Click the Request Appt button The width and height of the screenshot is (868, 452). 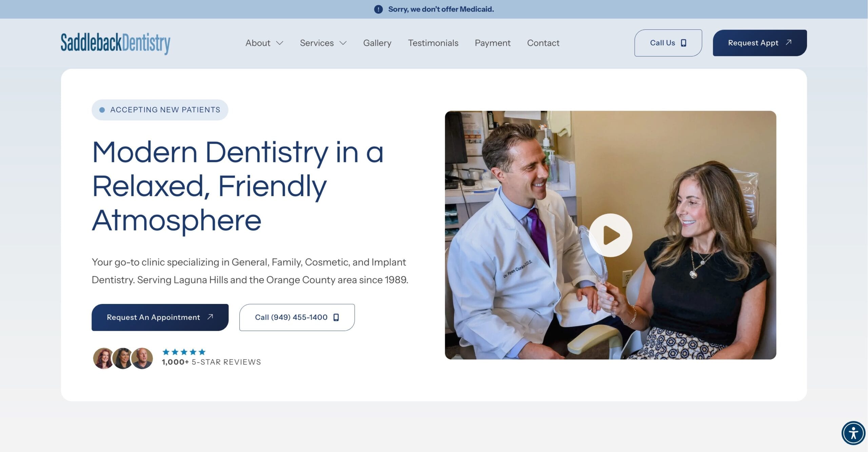(759, 43)
